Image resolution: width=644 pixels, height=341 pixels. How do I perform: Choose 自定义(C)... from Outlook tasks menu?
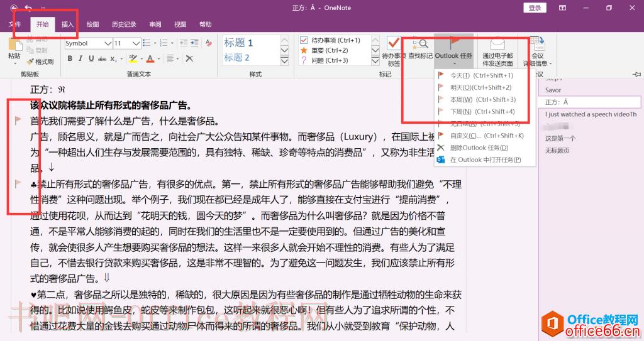[x=485, y=136]
